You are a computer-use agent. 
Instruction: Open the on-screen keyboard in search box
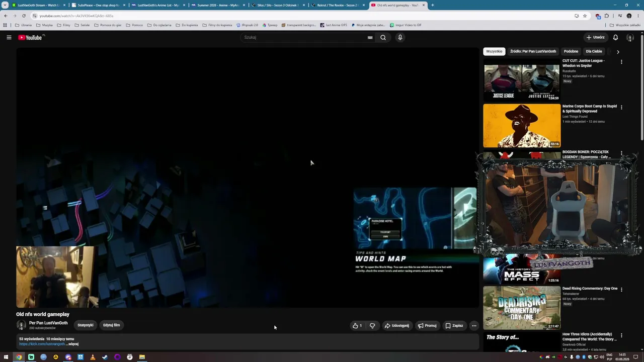[x=370, y=37]
